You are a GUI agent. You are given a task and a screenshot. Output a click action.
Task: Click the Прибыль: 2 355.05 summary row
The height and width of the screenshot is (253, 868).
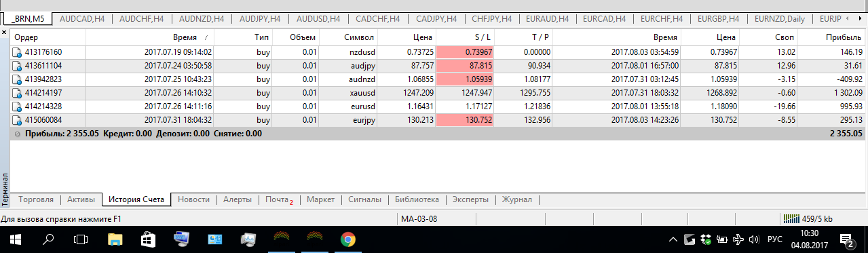(438, 134)
